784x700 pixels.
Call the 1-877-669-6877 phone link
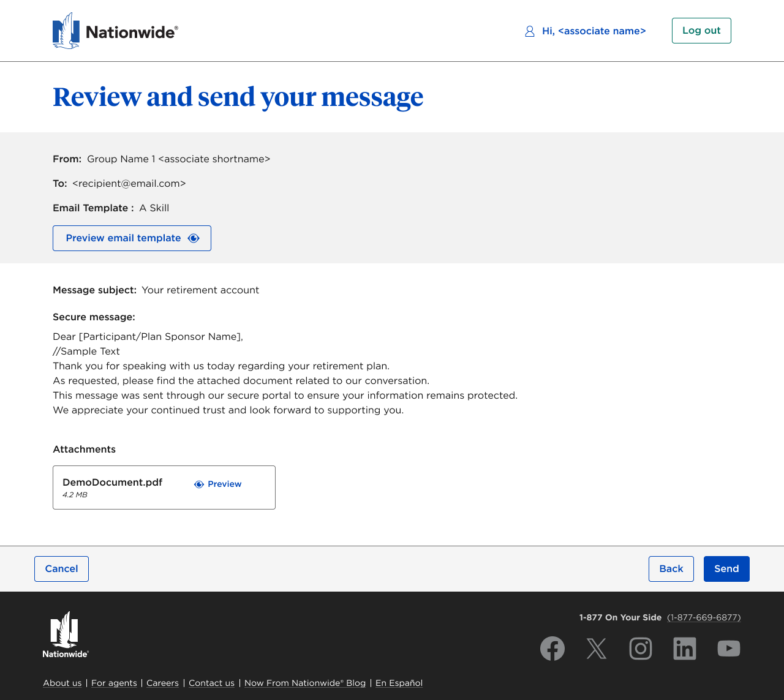704,617
